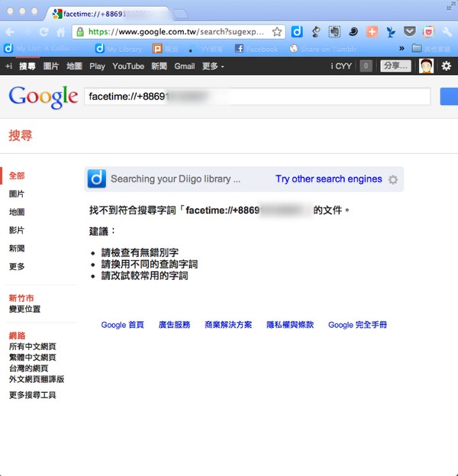Open the +i Google Plus link

[x=9, y=66]
